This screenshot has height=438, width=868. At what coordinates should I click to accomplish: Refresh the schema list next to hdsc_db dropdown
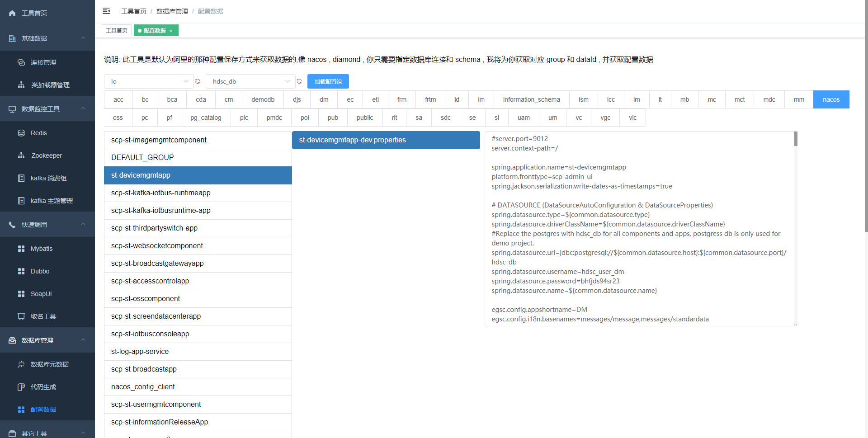click(x=299, y=81)
